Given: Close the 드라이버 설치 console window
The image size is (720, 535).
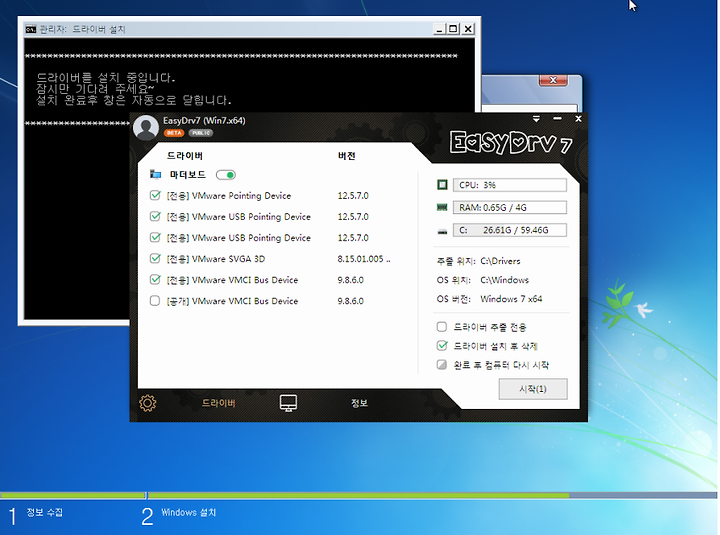Looking at the screenshot, I should pos(468,29).
